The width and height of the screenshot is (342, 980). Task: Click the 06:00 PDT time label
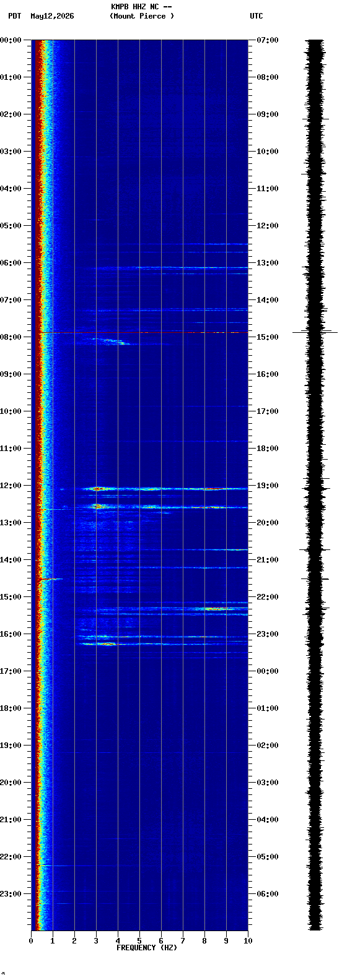click(11, 263)
